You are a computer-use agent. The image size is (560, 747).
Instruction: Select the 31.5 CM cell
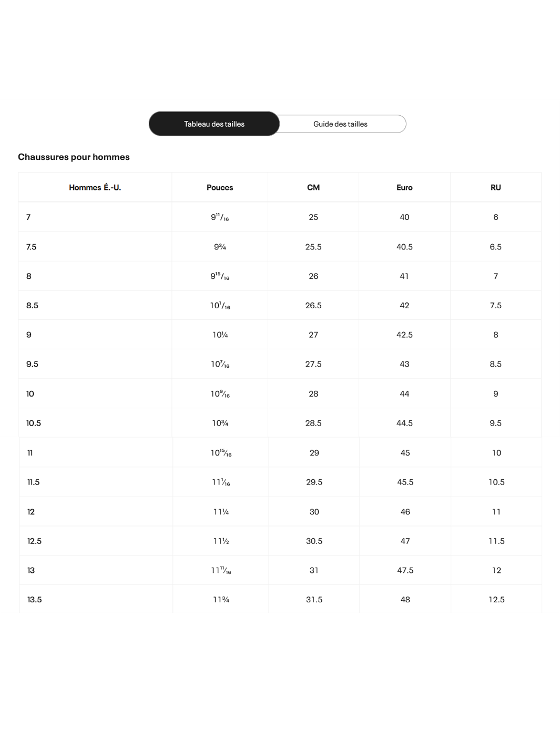314,600
